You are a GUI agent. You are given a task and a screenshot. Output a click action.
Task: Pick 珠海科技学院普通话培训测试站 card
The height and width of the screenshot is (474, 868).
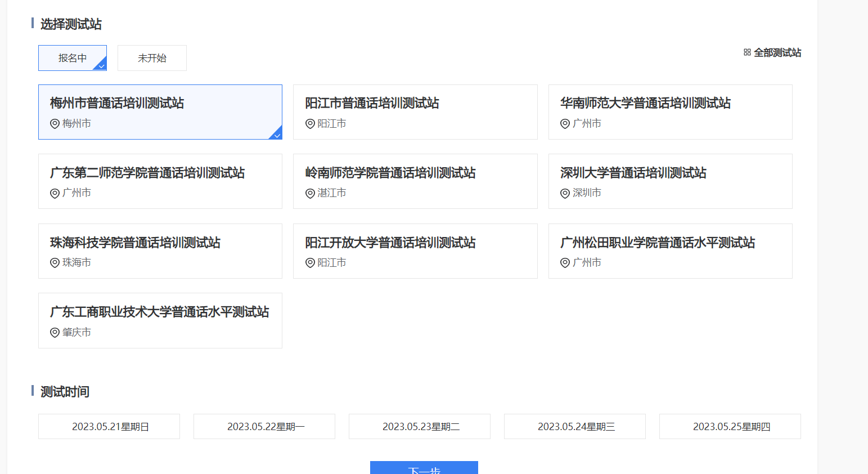click(160, 251)
